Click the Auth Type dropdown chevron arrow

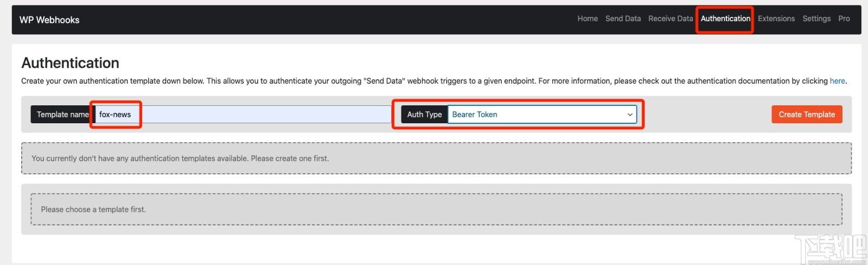[x=630, y=115]
